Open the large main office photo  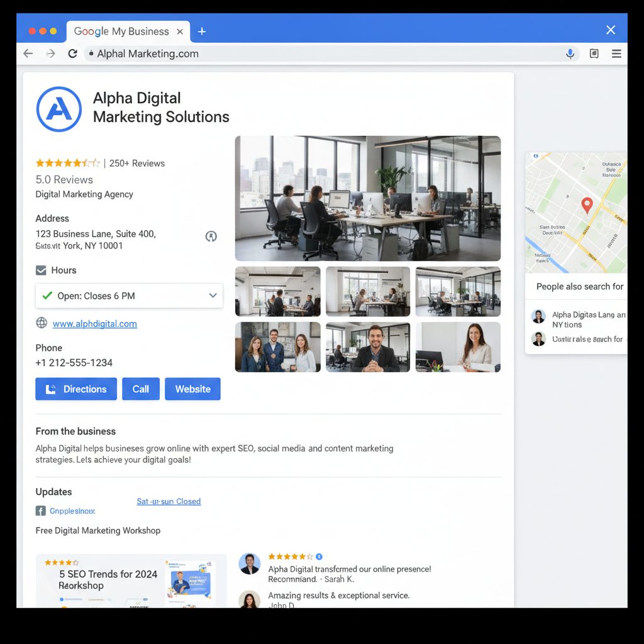(367, 198)
